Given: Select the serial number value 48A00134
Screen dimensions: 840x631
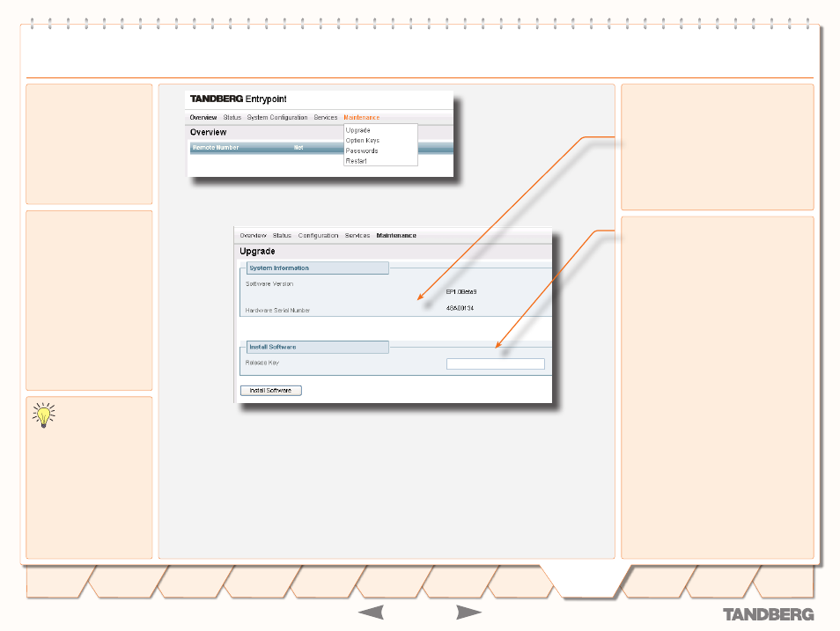Looking at the screenshot, I should 460,308.
